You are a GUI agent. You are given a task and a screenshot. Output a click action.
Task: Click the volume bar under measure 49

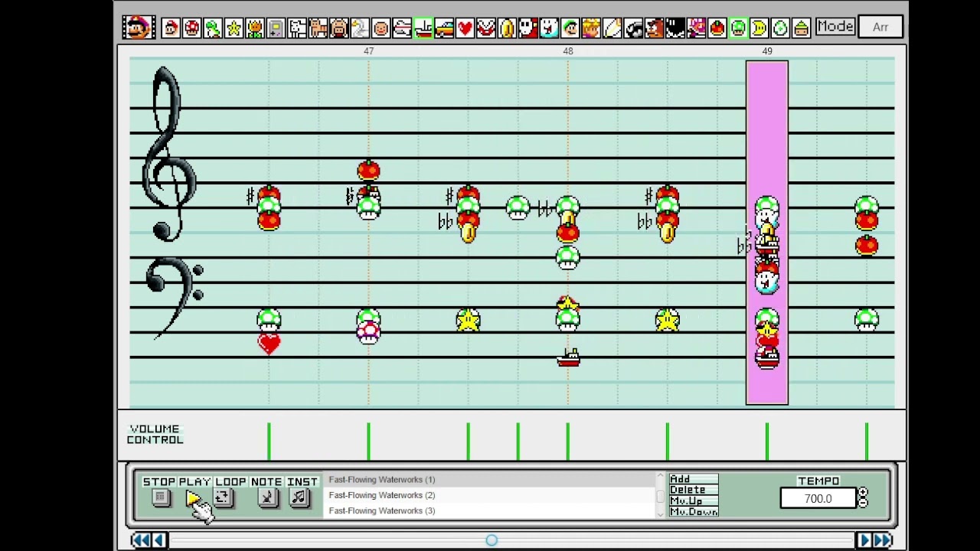point(766,442)
